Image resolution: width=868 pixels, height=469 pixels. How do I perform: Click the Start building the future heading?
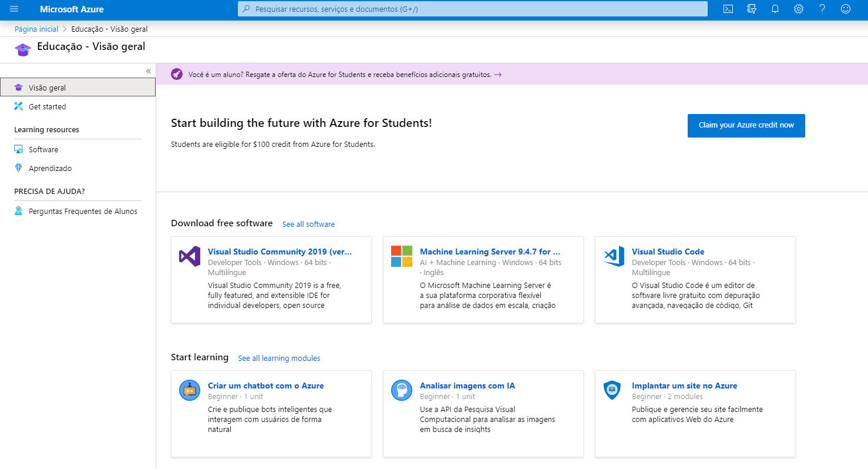301,123
